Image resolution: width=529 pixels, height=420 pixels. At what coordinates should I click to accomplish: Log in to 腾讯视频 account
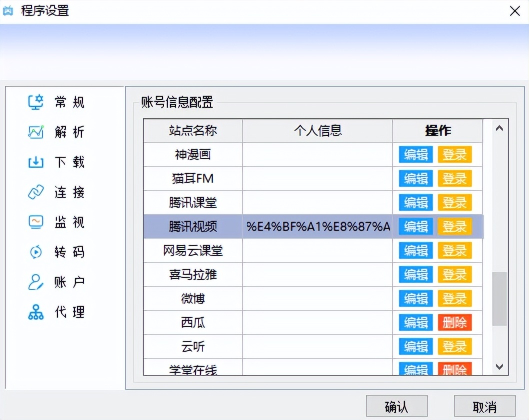[x=454, y=226]
